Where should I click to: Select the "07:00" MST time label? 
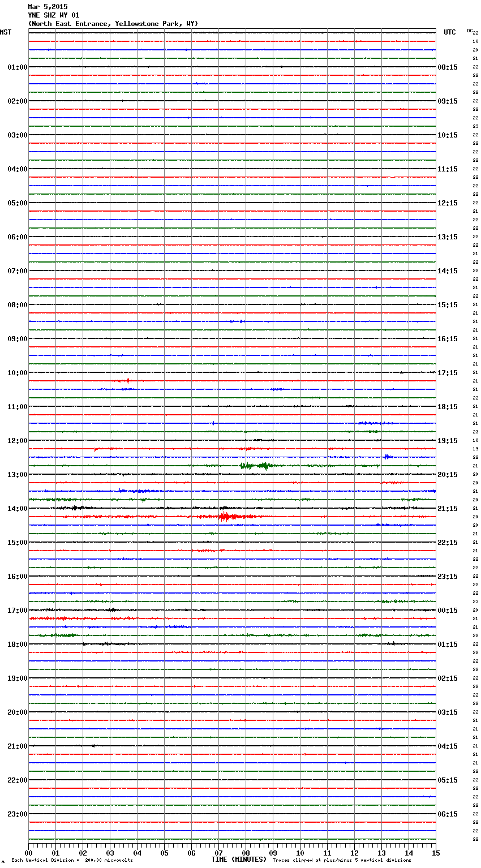tap(18, 271)
